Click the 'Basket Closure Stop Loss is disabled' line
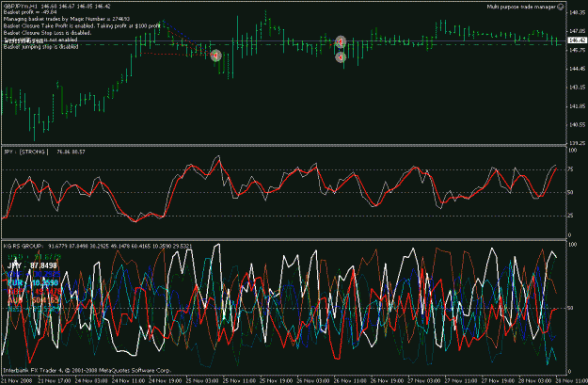588x385 pixels. coord(47,33)
